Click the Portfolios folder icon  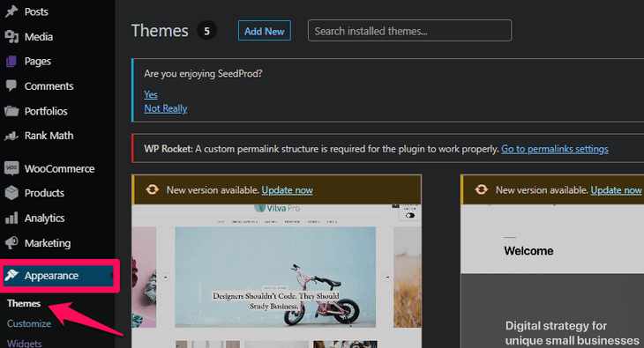11,111
